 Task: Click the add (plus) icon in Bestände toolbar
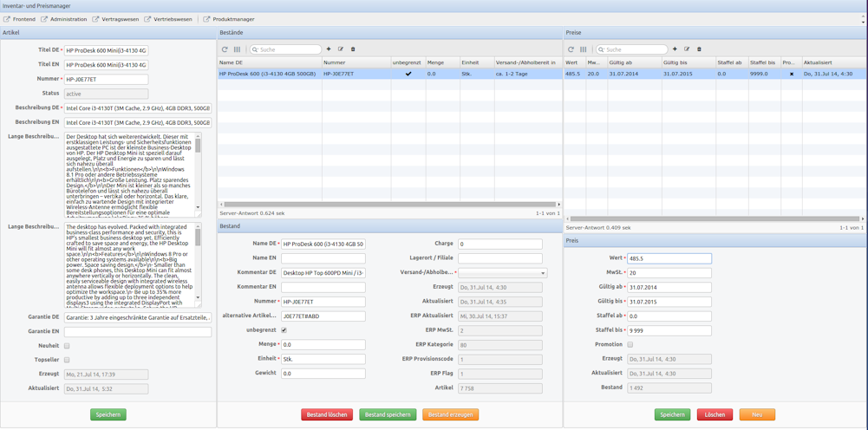coord(329,49)
